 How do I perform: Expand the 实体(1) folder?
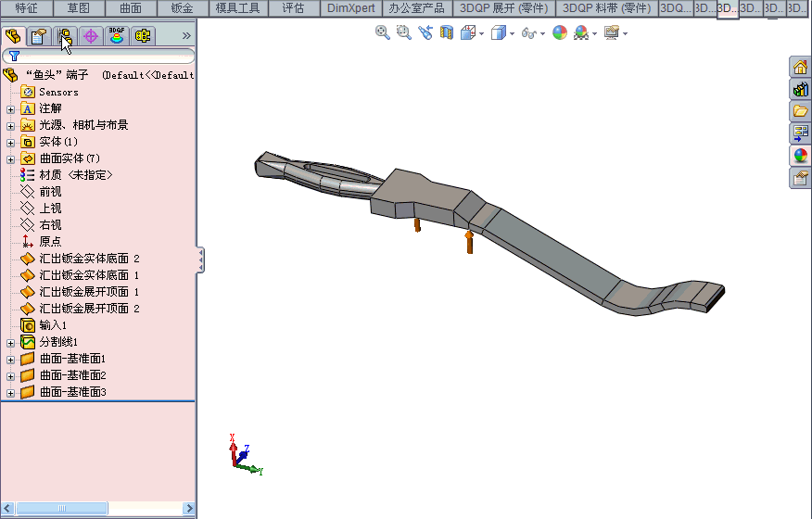[x=10, y=143]
